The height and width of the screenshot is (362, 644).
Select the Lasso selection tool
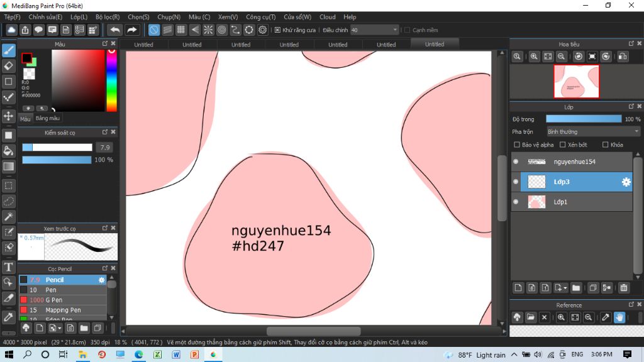pyautogui.click(x=9, y=201)
